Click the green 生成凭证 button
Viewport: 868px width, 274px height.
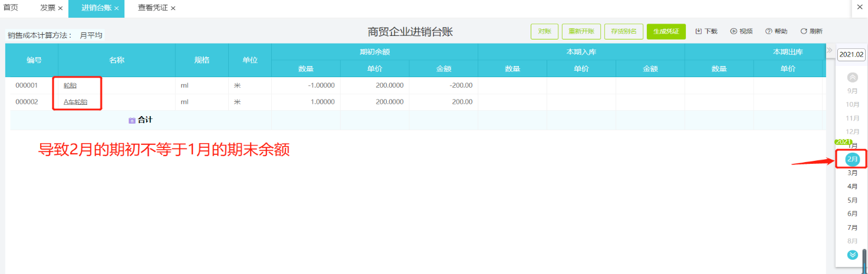coord(666,31)
